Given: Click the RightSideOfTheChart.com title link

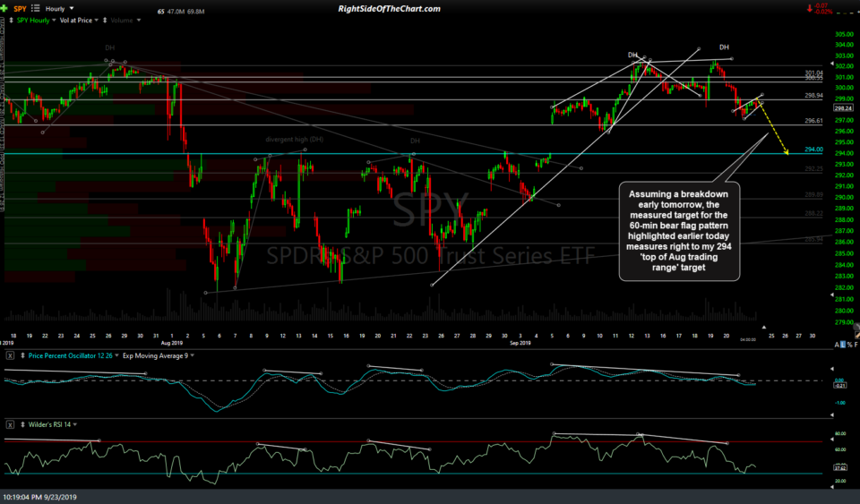Looking at the screenshot, I should pyautogui.click(x=389, y=9).
